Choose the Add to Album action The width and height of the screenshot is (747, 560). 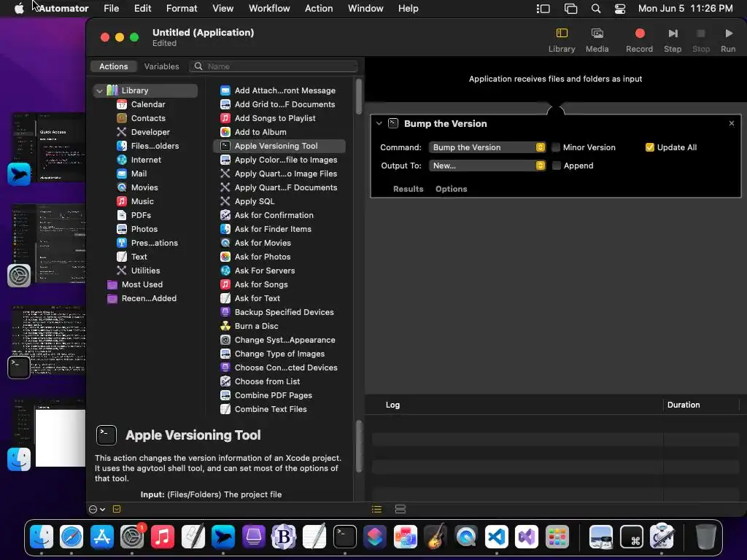[x=260, y=132]
